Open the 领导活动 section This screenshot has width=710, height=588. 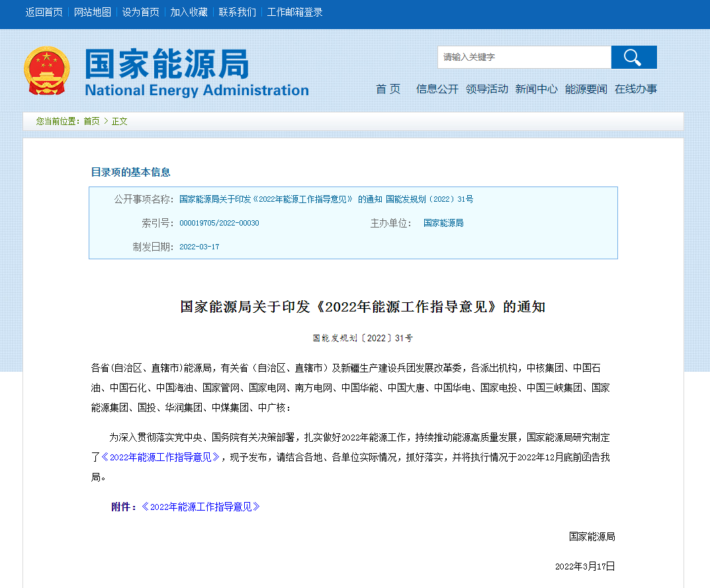tap(486, 89)
